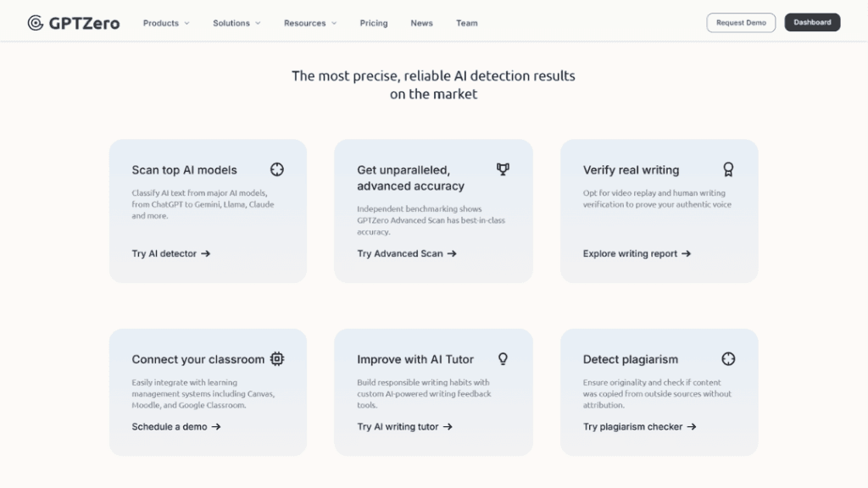This screenshot has width=868, height=488.
Task: Follow the Try AI detector link
Action: tap(171, 253)
